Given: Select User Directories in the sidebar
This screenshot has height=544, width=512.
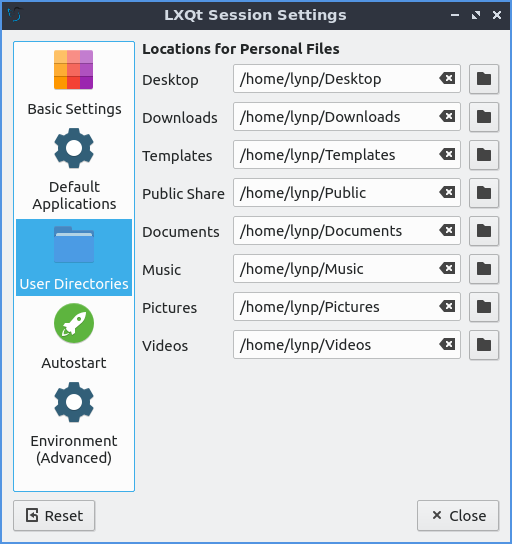Looking at the screenshot, I should point(74,257).
